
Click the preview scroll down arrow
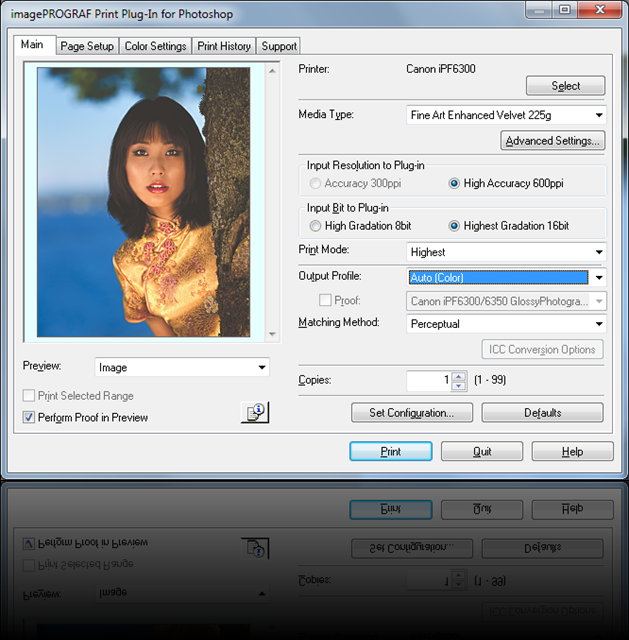click(272, 334)
